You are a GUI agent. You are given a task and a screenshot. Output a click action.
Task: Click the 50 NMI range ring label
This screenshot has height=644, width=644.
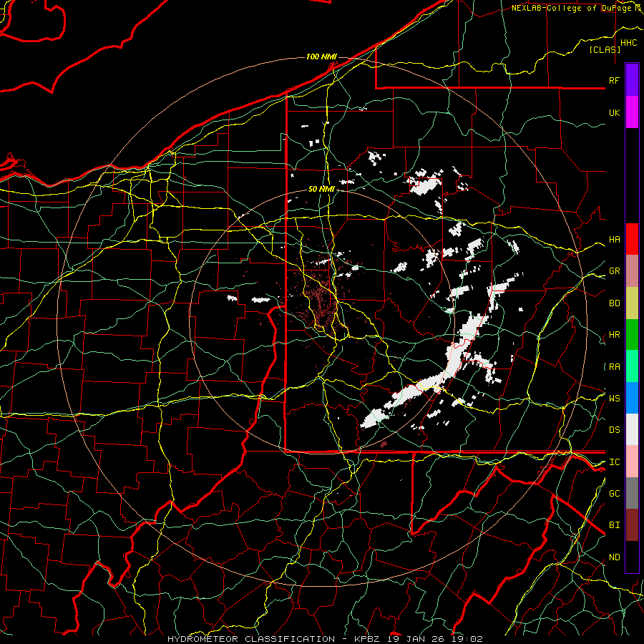321,189
